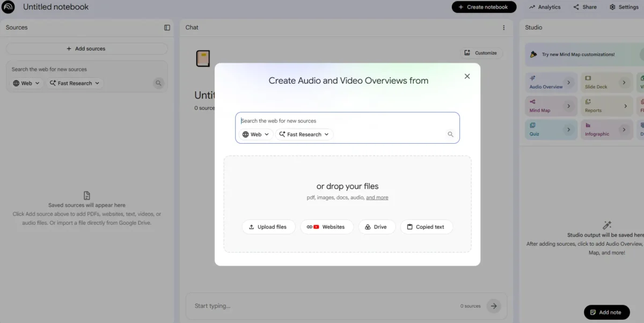Screen dimensions: 644x323
Task: Click the '0 sources' counter in chat box
Action: 470,306
